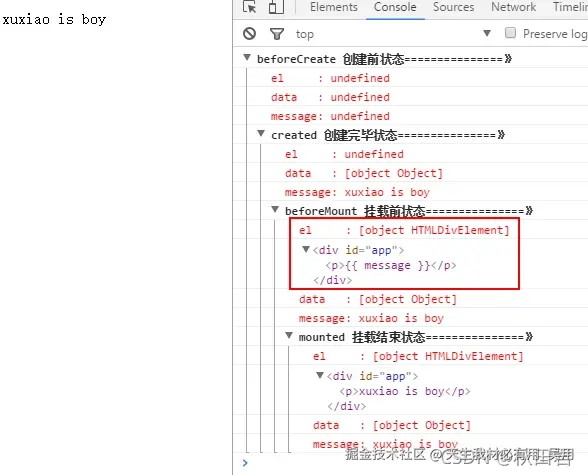Click the page text 'xuxiao is boy'
The height and width of the screenshot is (475, 588).
(x=54, y=19)
